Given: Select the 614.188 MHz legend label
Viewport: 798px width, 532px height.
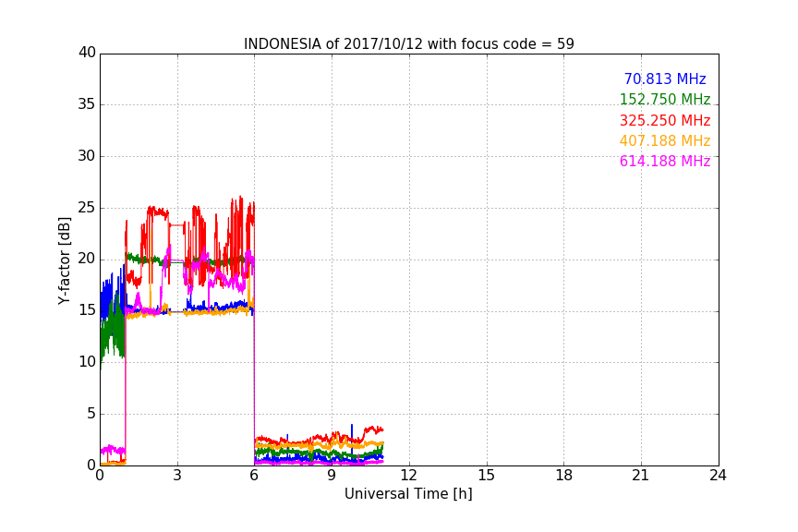Looking at the screenshot, I should coord(665,161).
